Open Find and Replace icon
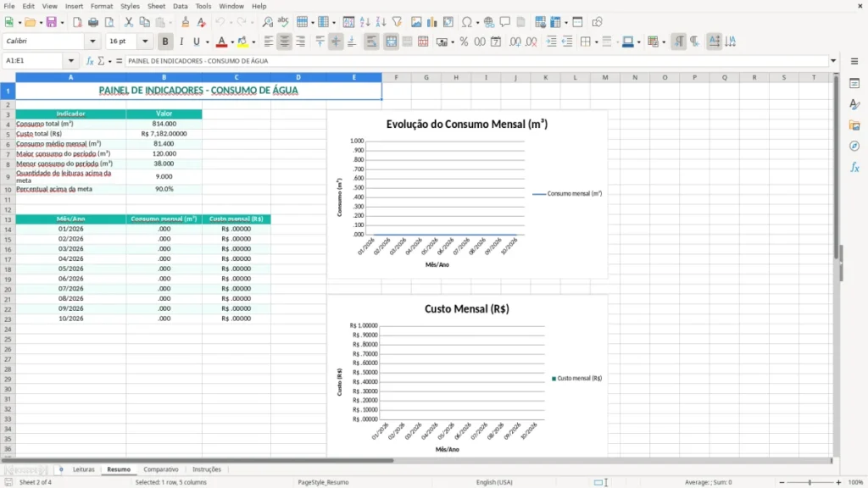The width and height of the screenshot is (868, 488). click(267, 22)
